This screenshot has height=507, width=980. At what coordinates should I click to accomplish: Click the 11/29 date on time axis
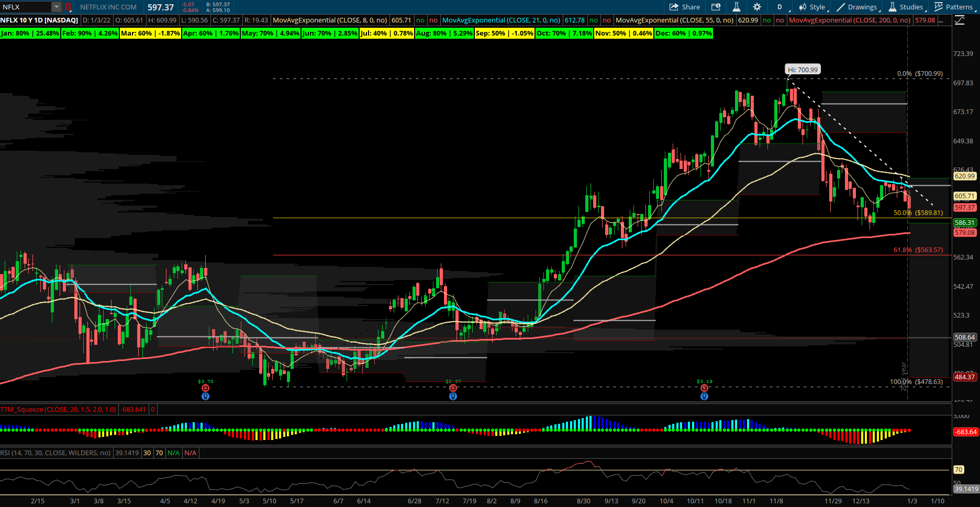click(833, 501)
